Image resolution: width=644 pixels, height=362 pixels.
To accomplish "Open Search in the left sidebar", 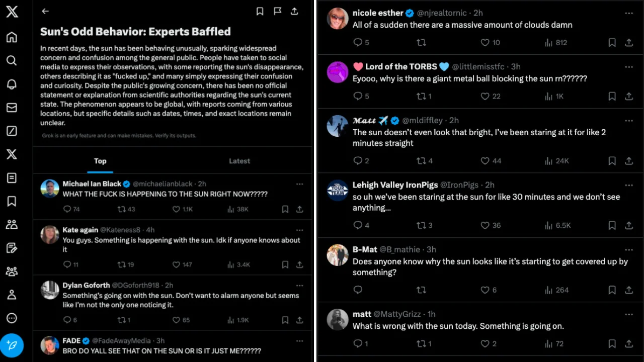I will [12, 61].
